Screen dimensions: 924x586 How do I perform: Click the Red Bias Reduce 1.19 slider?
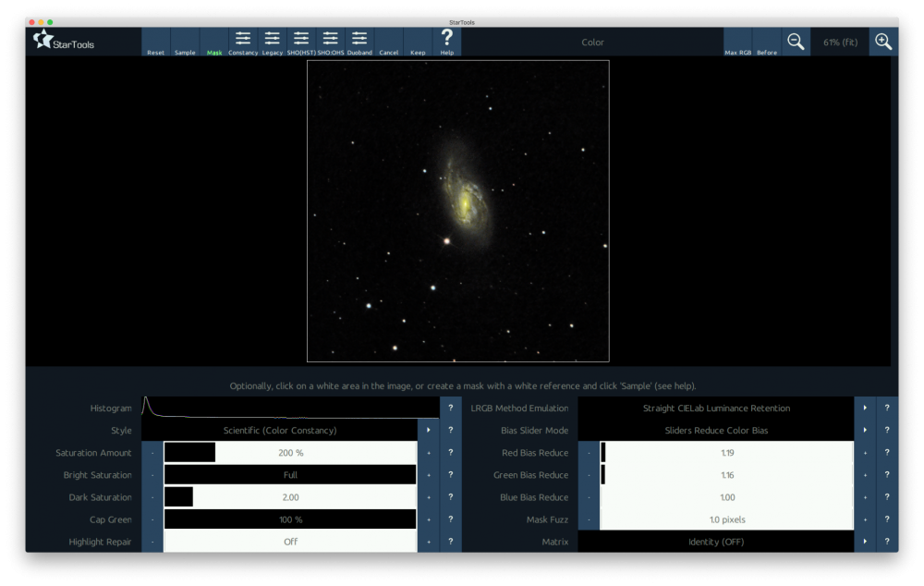pos(727,453)
